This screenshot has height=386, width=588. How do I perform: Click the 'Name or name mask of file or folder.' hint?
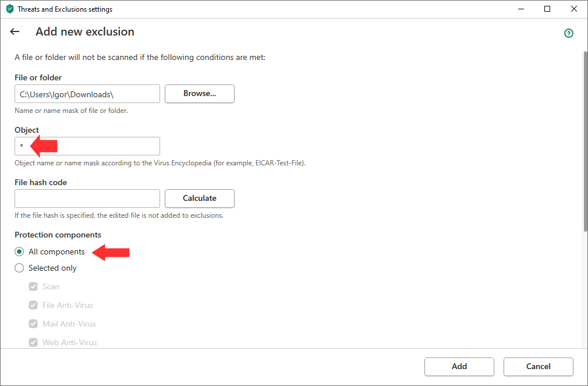pyautogui.click(x=71, y=111)
